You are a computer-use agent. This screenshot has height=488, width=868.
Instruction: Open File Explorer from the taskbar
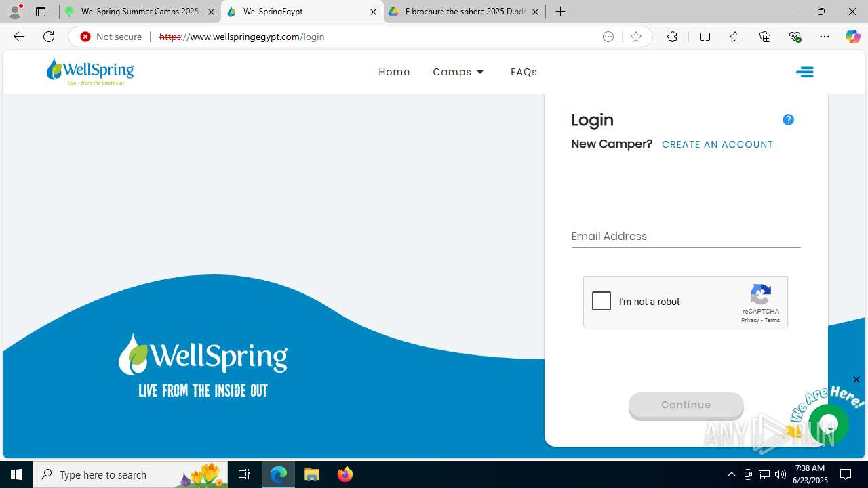(312, 474)
